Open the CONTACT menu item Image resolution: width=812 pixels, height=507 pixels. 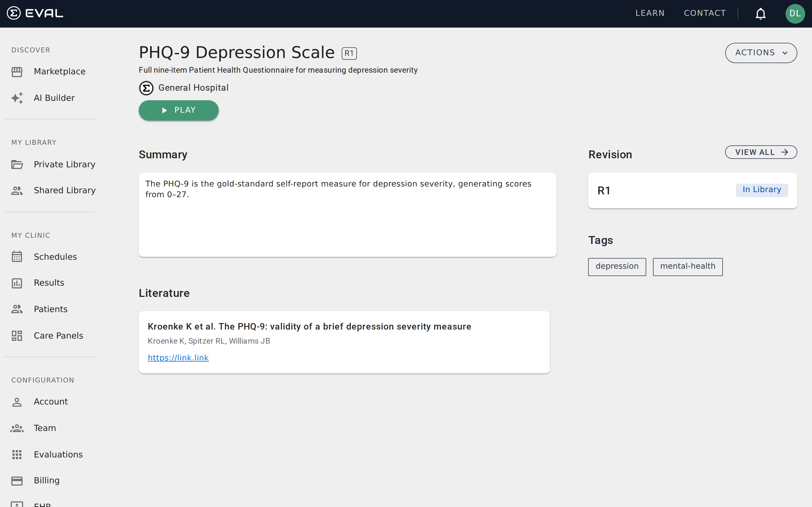coord(705,13)
